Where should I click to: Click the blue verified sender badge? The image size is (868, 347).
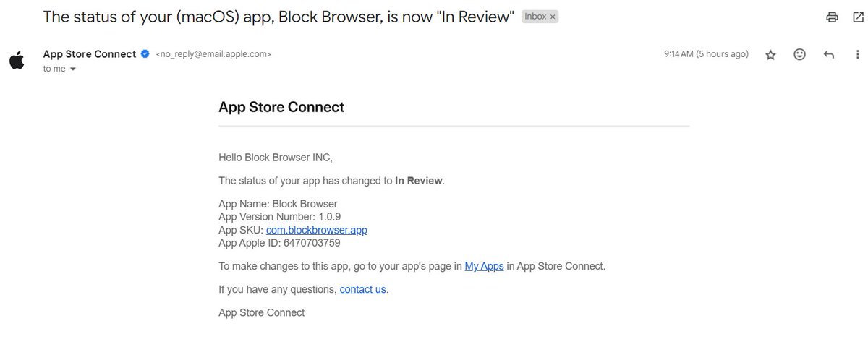(145, 54)
